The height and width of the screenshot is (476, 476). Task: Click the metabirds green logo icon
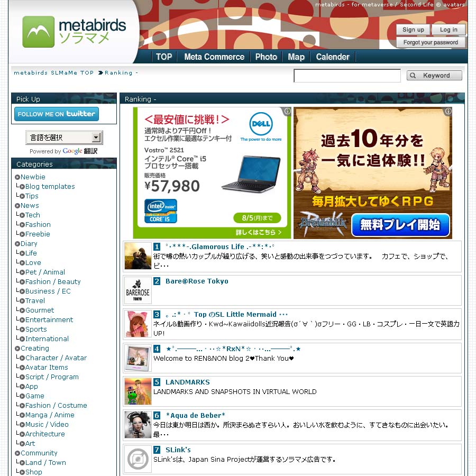(38, 32)
